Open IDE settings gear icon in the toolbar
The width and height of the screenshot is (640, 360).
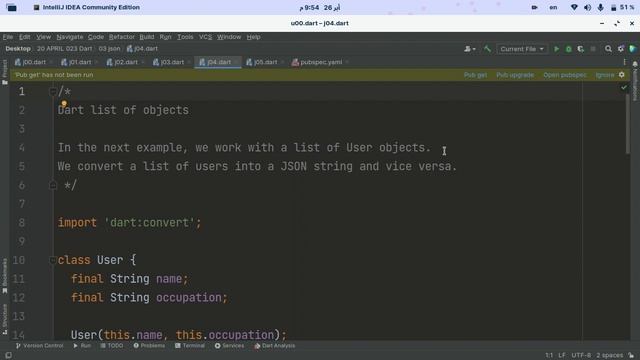(x=620, y=49)
